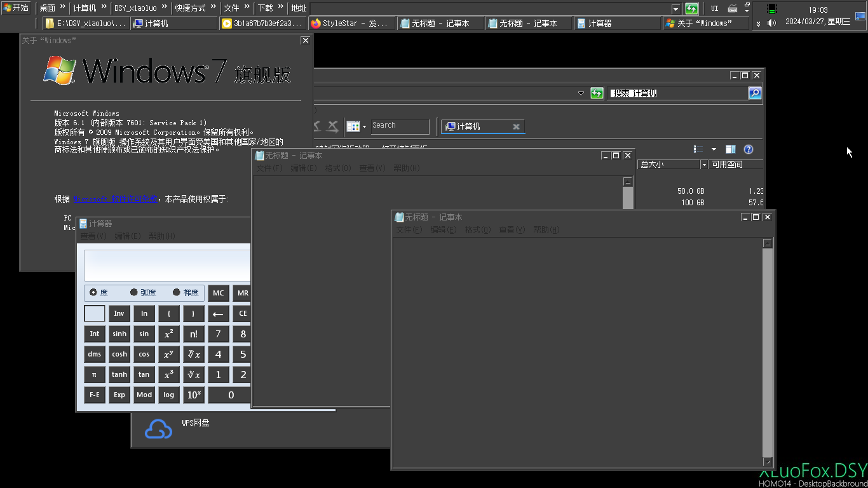The image size is (868, 488).
Task: Click the explorer change view list icon
Action: pyautogui.click(x=698, y=149)
